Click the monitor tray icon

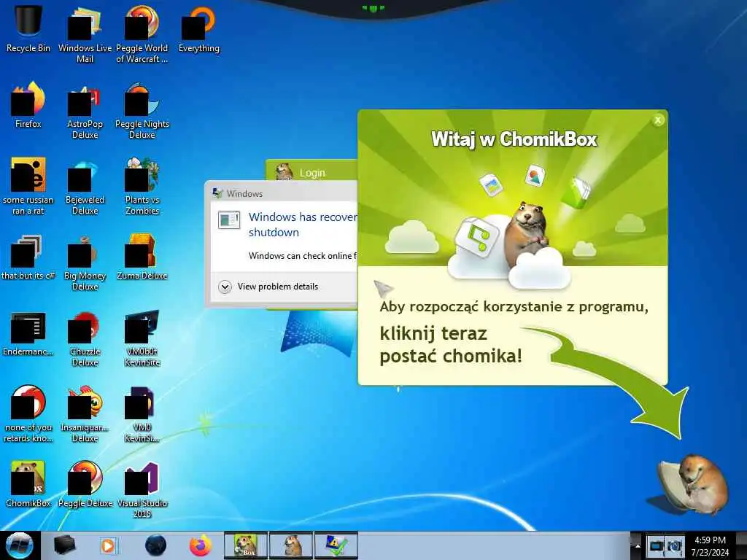(x=656, y=545)
